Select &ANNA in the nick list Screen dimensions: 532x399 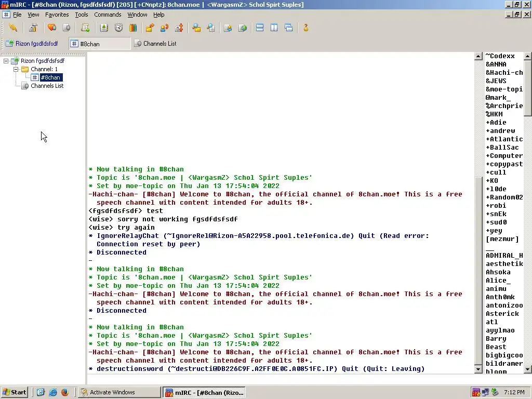coord(496,64)
